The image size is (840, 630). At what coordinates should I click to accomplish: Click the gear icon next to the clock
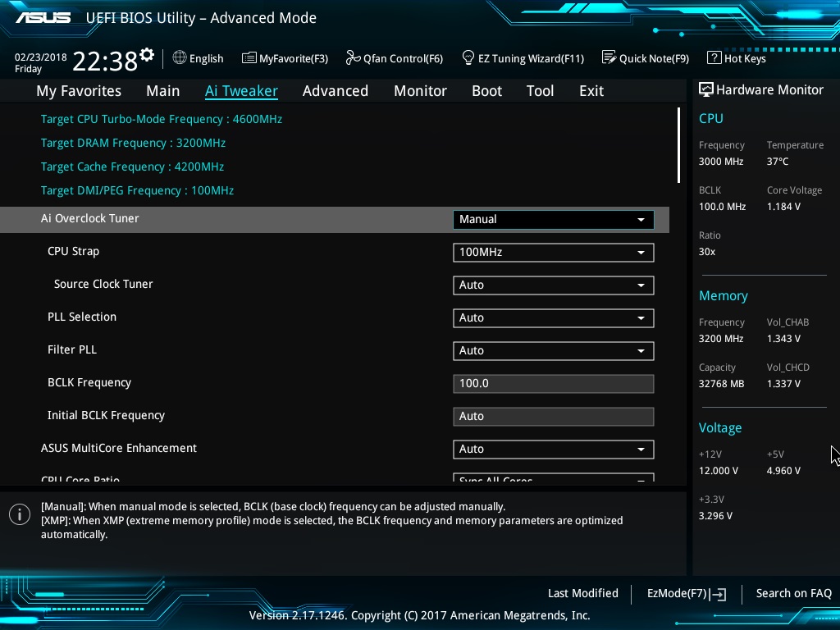(x=147, y=55)
